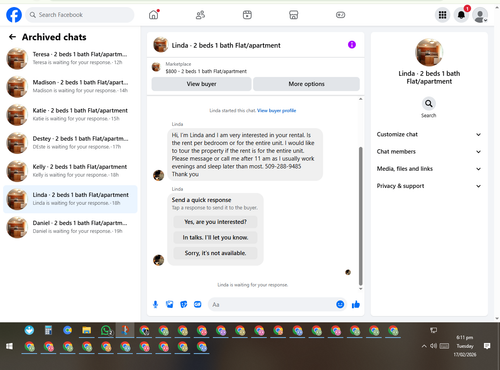
Task: Click the Search magnifier in chat details
Action: point(429,104)
